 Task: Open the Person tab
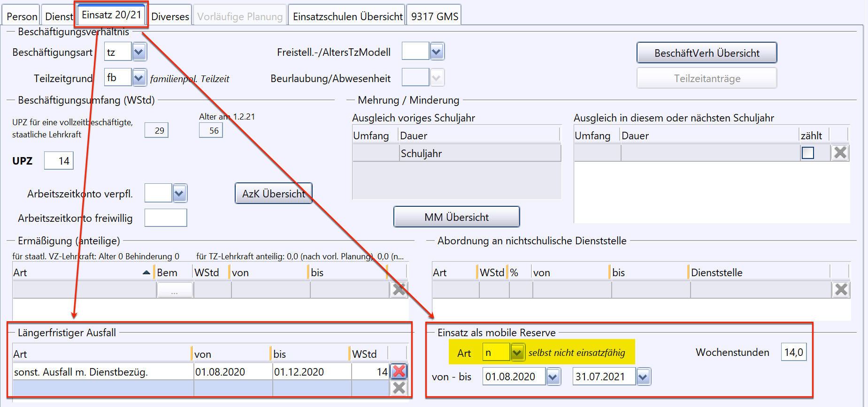(x=22, y=16)
